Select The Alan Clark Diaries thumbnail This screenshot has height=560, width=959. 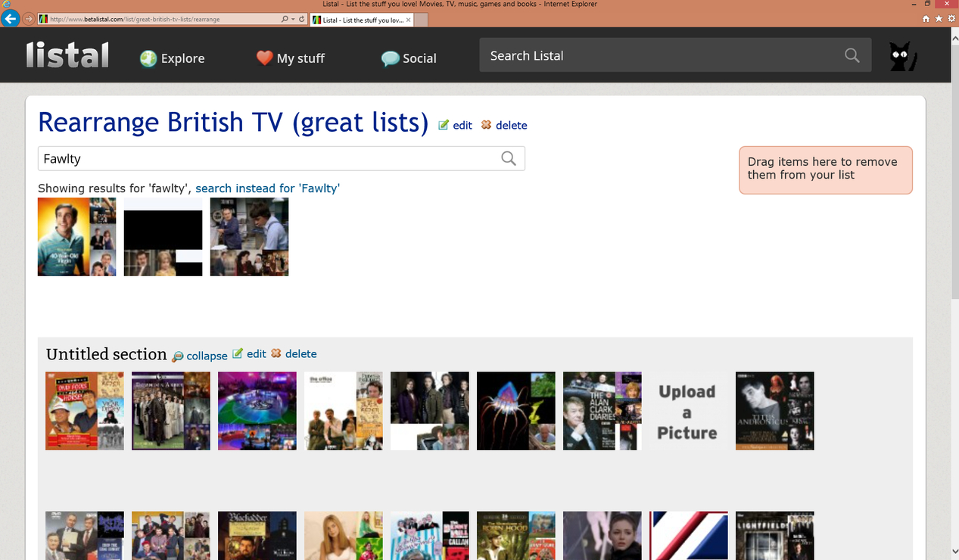[602, 411]
